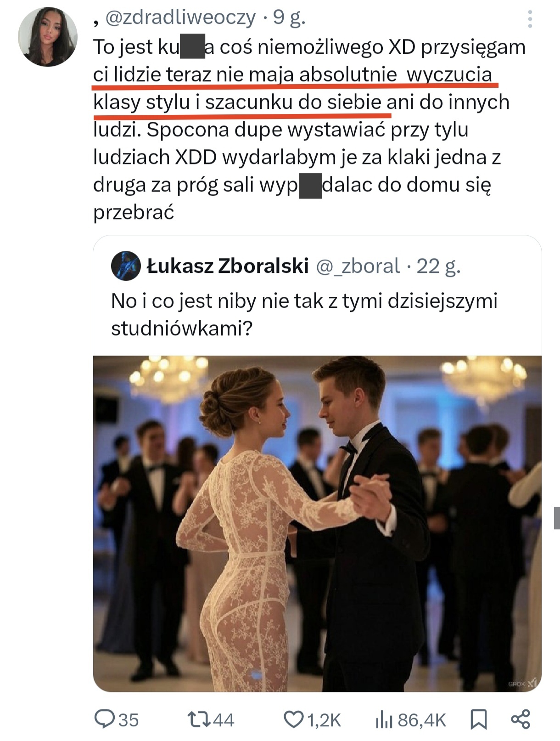Click the 86,4K views count

[x=421, y=720]
